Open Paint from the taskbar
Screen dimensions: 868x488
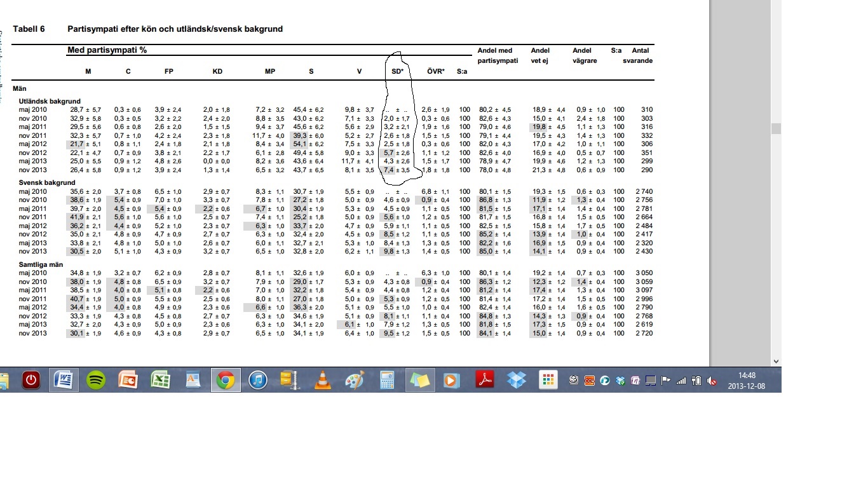(x=355, y=380)
